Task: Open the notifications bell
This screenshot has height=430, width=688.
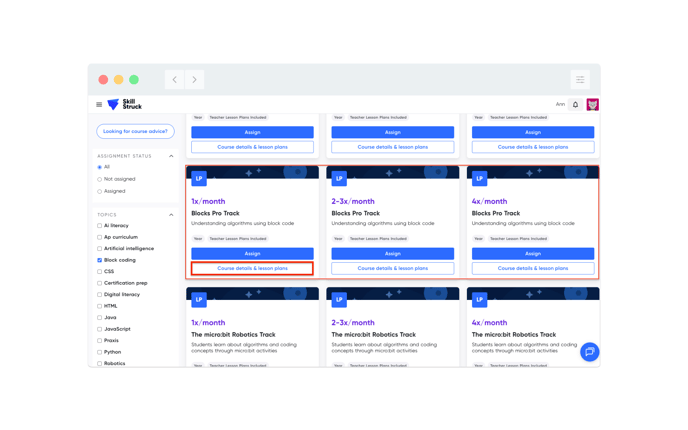Action: tap(575, 105)
